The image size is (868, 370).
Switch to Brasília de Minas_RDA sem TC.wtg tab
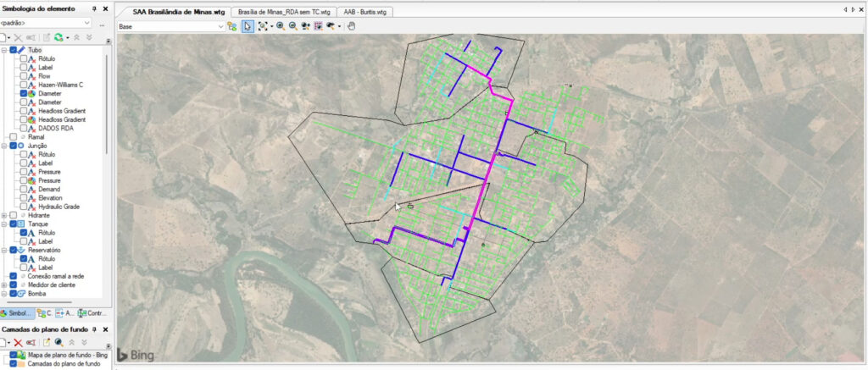(284, 12)
